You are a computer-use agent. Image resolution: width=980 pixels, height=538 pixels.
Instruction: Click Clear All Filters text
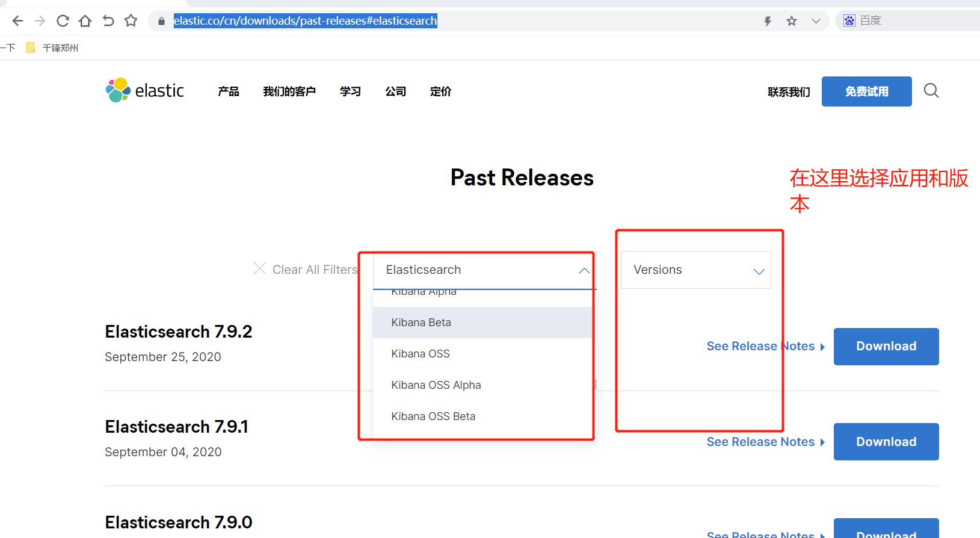(x=315, y=270)
